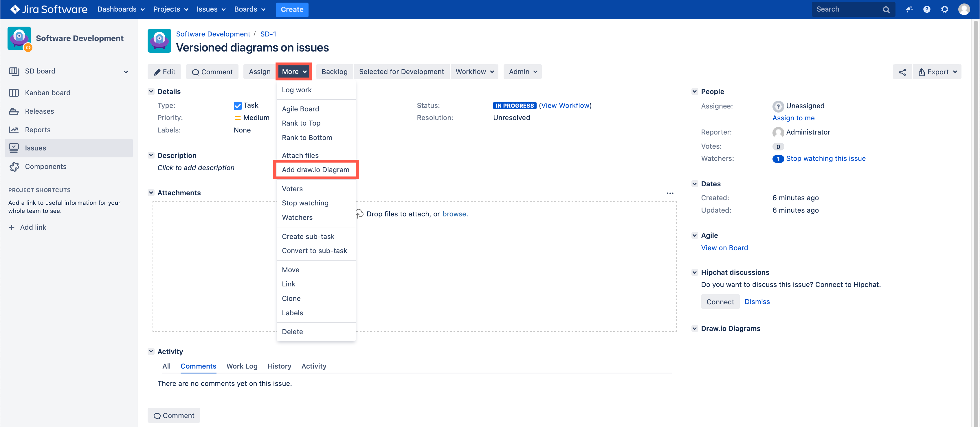Open the feedback megaphone icon
The width and height of the screenshot is (980, 427).
pyautogui.click(x=909, y=9)
